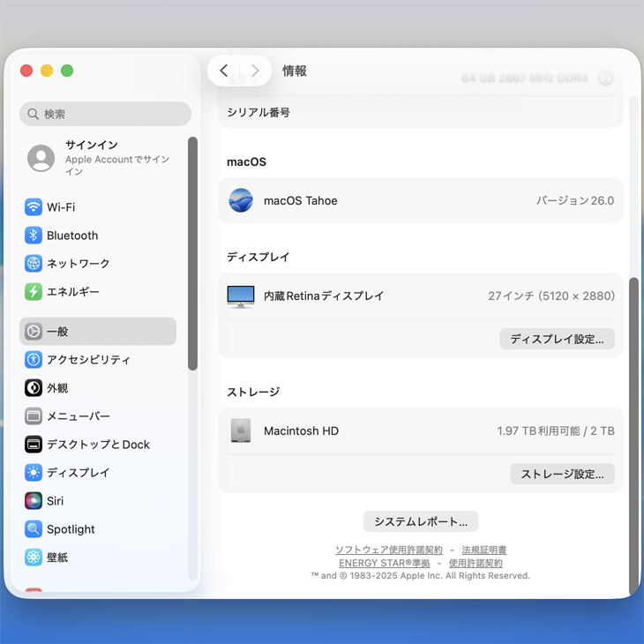Viewport: 644px width, 644px height.
Task: Open 壁紙 wallpaper settings
Action: click(x=57, y=558)
